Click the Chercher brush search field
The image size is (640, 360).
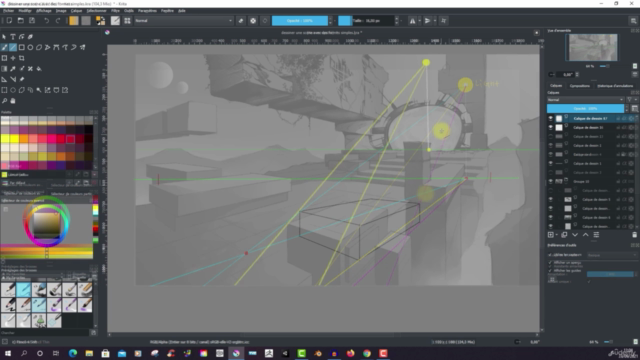(45, 333)
